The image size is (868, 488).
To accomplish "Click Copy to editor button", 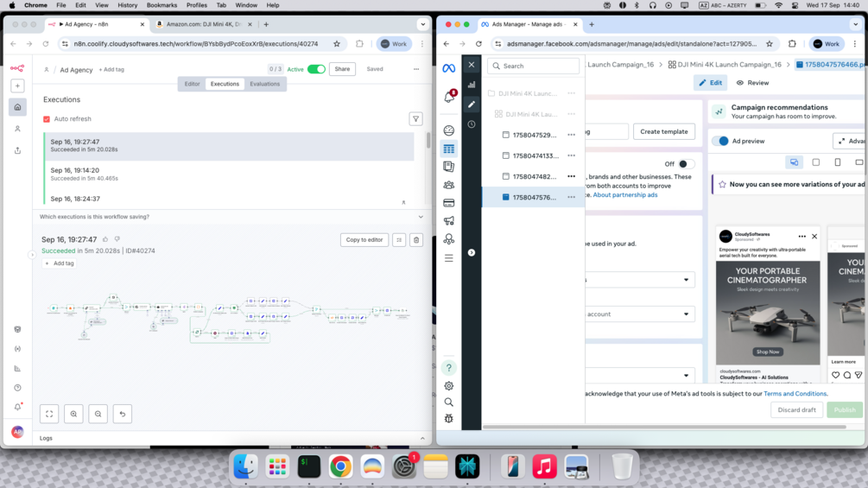I will (364, 240).
